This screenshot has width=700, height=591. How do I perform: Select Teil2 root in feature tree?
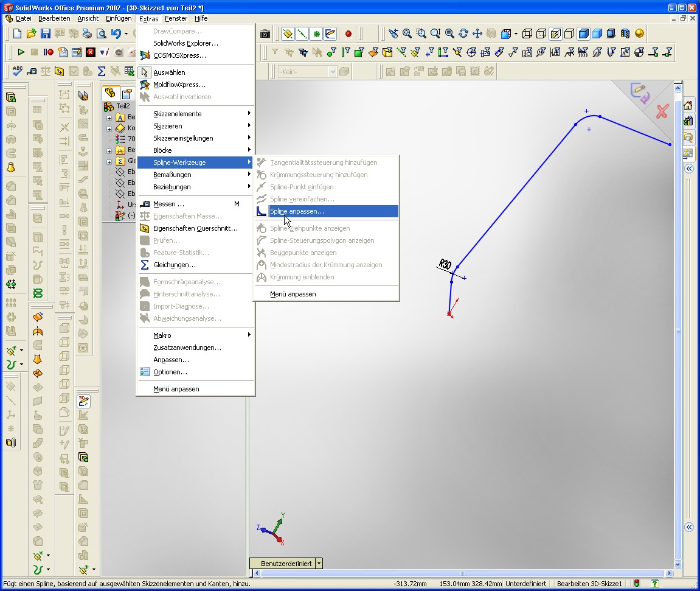[x=123, y=106]
